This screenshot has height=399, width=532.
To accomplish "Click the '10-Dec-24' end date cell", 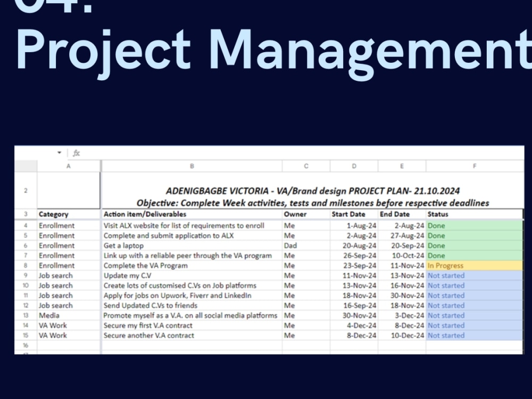I will coord(402,336).
